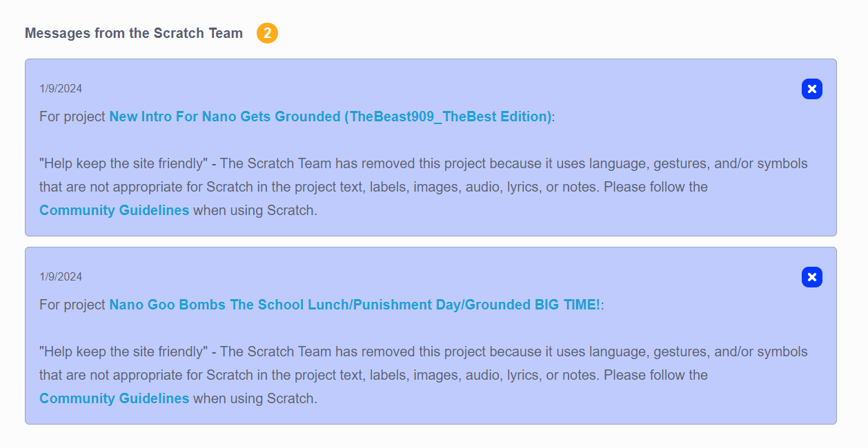This screenshot has width=868, height=448.
Task: Dismiss the New Intro For Nano message
Action: click(811, 89)
